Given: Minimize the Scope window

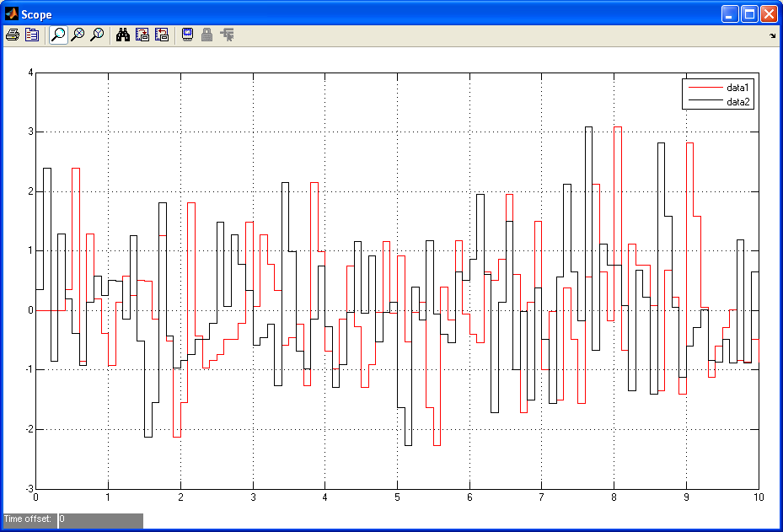Looking at the screenshot, I should point(730,14).
